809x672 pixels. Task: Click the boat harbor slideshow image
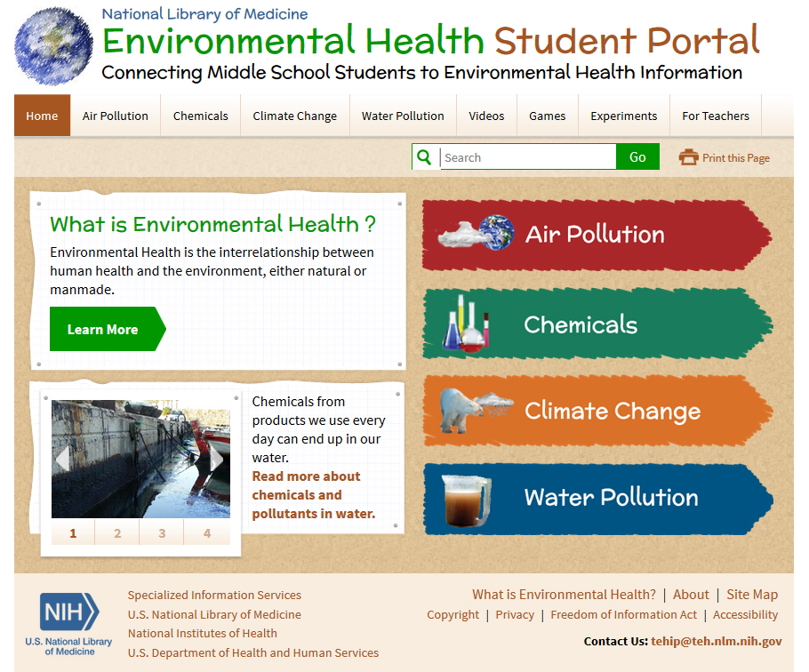click(x=140, y=459)
